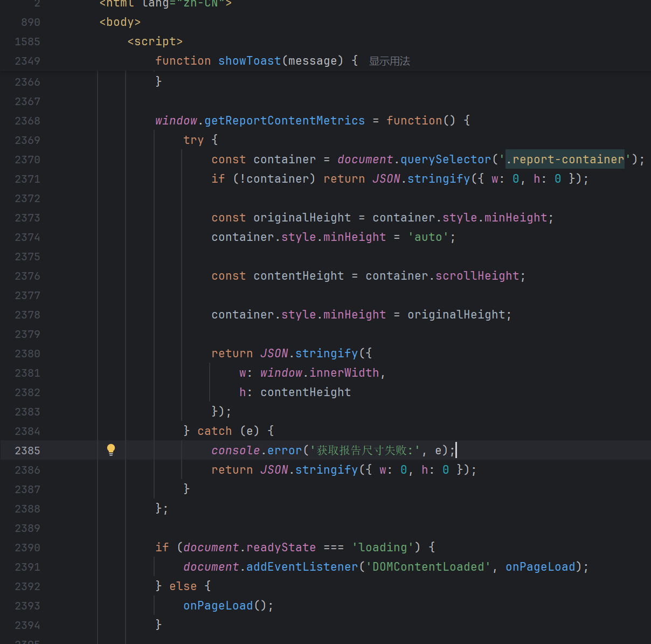Click the try keyword on line 2369
Screen dimensions: 651x644
pos(193,140)
